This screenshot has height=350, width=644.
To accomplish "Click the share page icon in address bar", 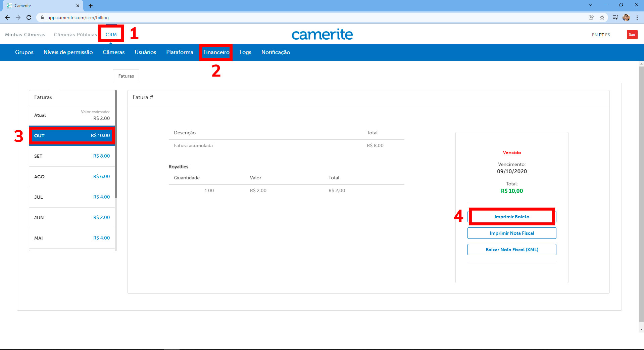I will tap(591, 17).
